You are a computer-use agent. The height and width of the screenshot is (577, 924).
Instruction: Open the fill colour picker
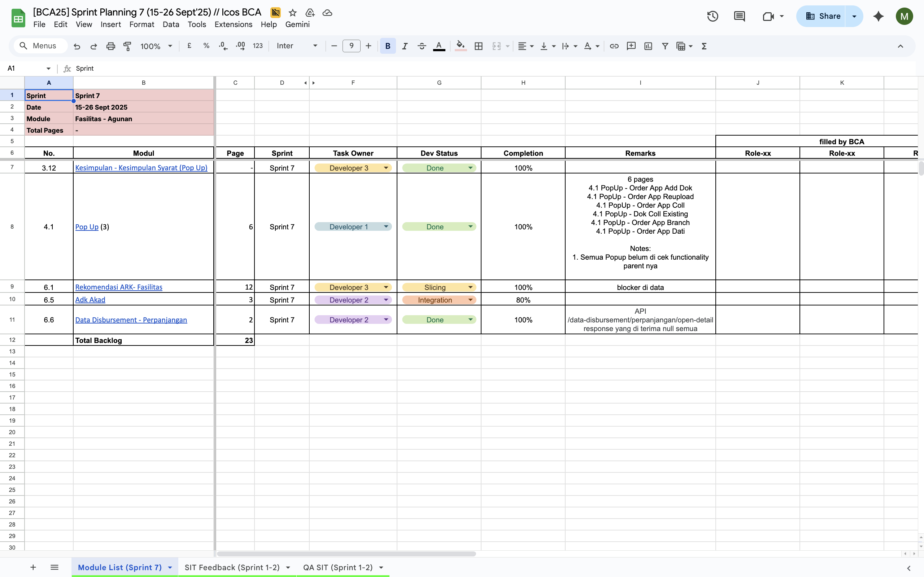coord(461,46)
